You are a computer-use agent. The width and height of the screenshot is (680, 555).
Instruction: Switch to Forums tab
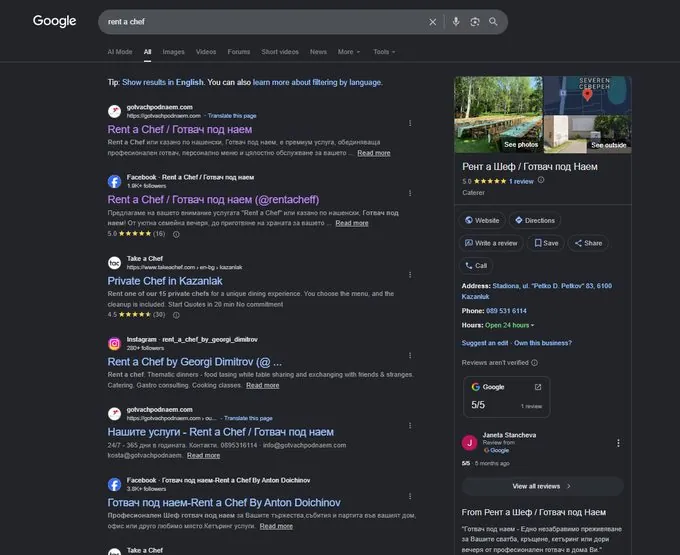click(x=239, y=52)
